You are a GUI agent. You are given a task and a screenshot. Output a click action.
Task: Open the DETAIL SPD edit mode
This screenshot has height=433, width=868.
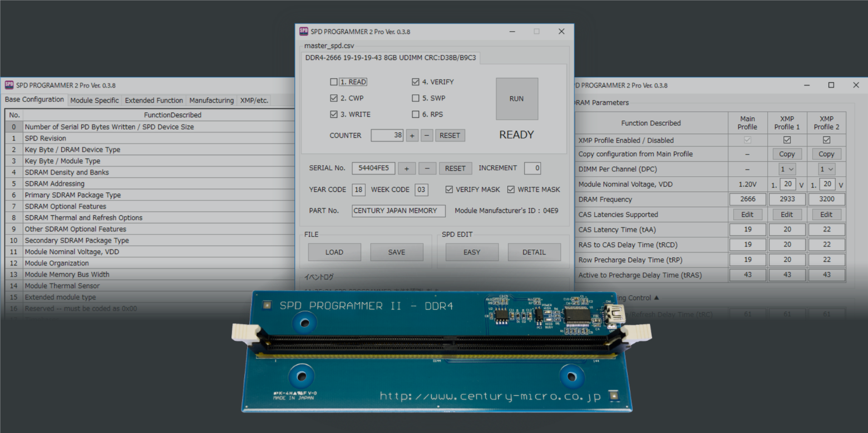point(534,252)
